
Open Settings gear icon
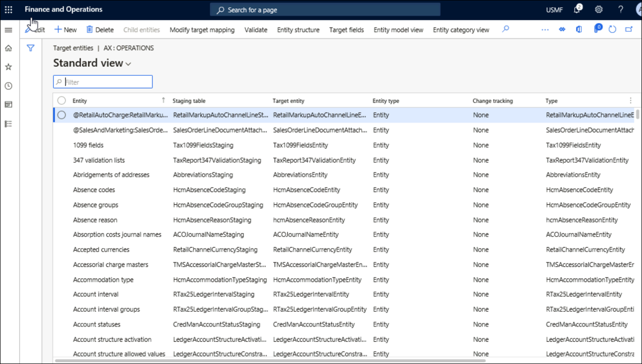click(599, 10)
